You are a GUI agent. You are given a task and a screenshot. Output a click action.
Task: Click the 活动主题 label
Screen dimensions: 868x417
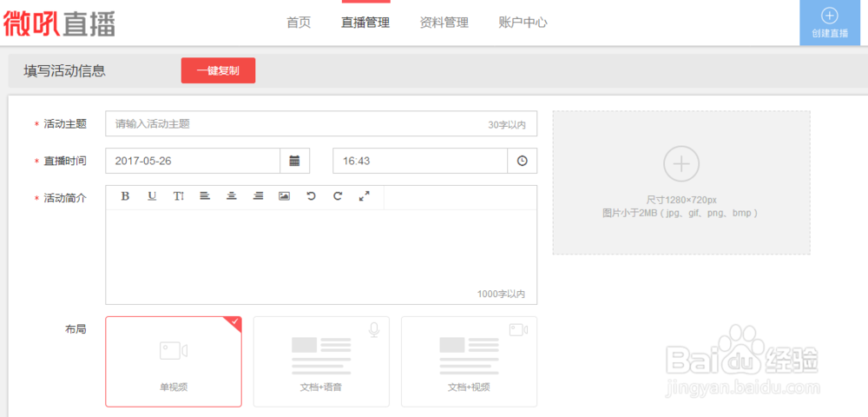click(65, 124)
